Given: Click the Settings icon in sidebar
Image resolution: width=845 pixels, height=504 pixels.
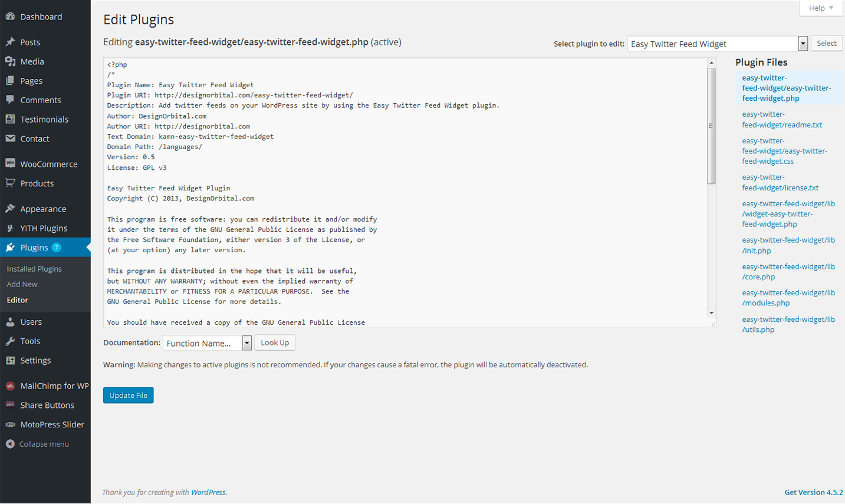Looking at the screenshot, I should coord(10,360).
